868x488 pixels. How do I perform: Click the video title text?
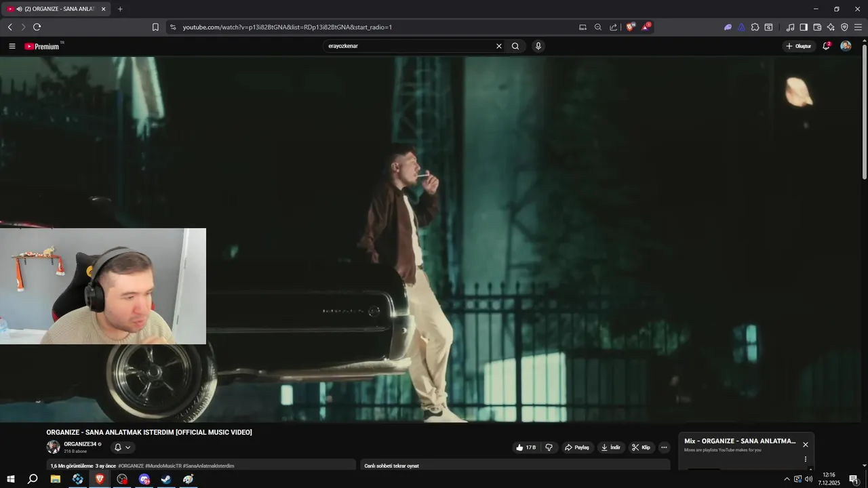149,432
